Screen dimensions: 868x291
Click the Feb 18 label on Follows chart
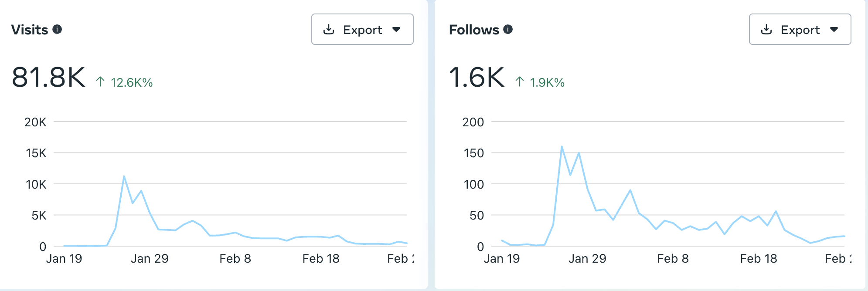tap(759, 259)
